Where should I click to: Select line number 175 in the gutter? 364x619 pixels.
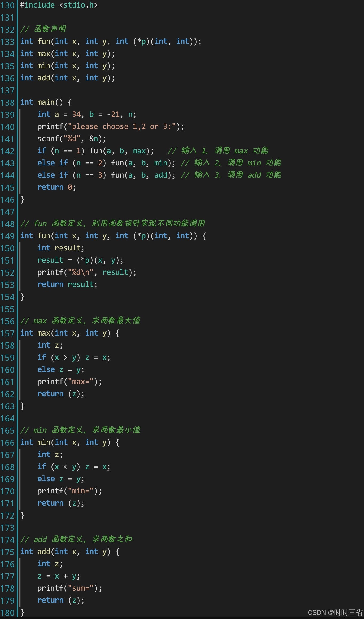(8, 552)
